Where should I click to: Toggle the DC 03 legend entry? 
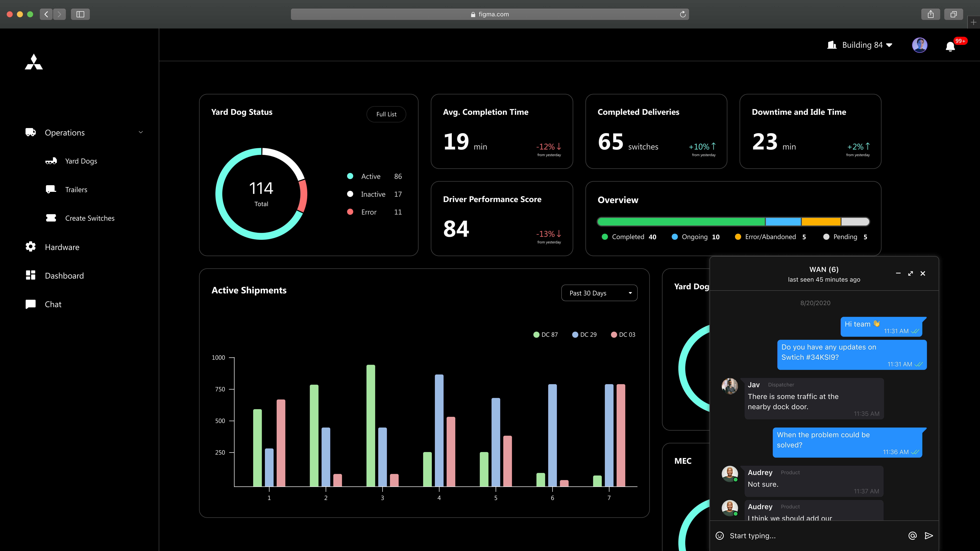pyautogui.click(x=623, y=335)
